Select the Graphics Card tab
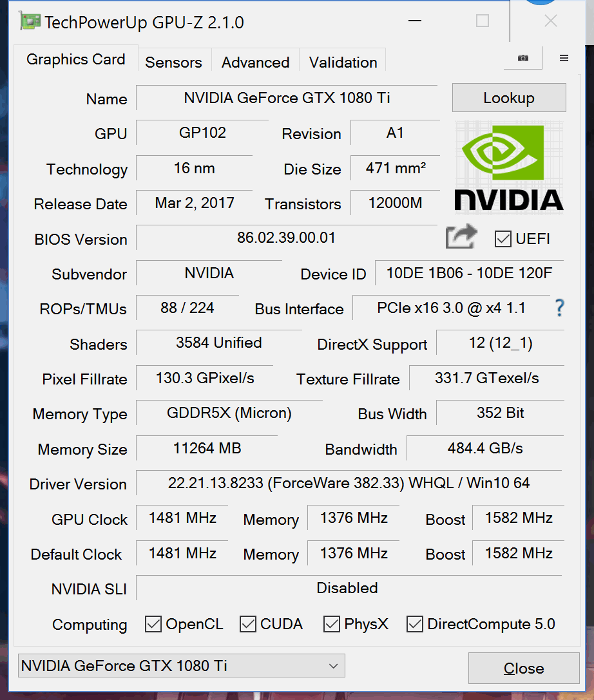 pyautogui.click(x=76, y=59)
